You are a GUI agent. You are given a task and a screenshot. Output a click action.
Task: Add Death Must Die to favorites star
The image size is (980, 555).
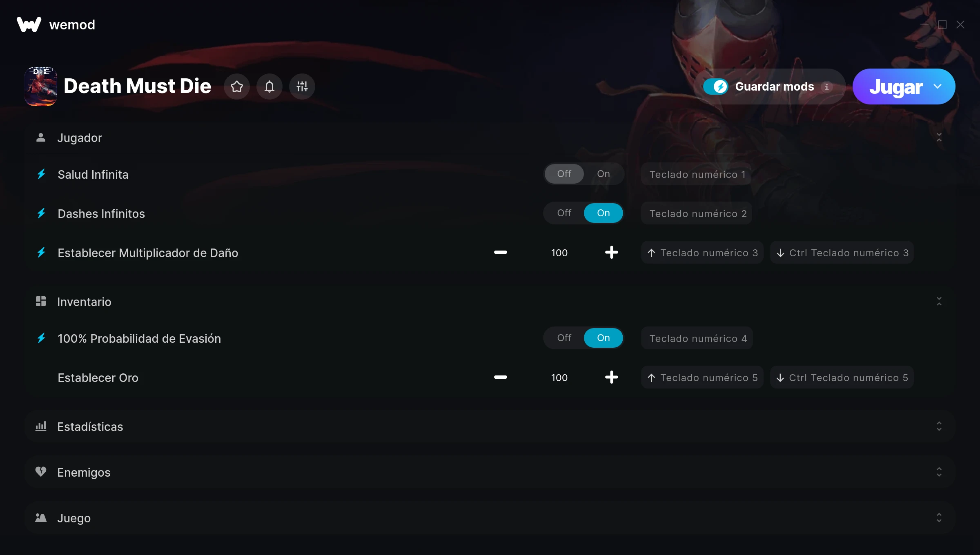[237, 87]
